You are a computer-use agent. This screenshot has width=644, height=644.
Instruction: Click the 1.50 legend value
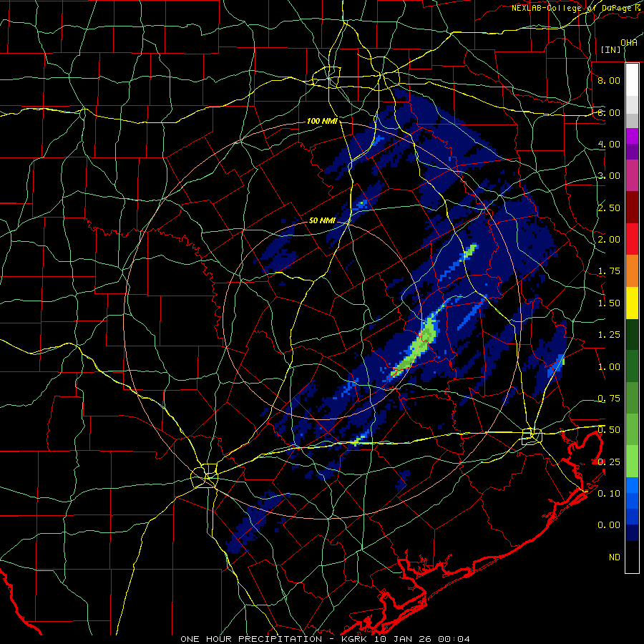pyautogui.click(x=609, y=303)
